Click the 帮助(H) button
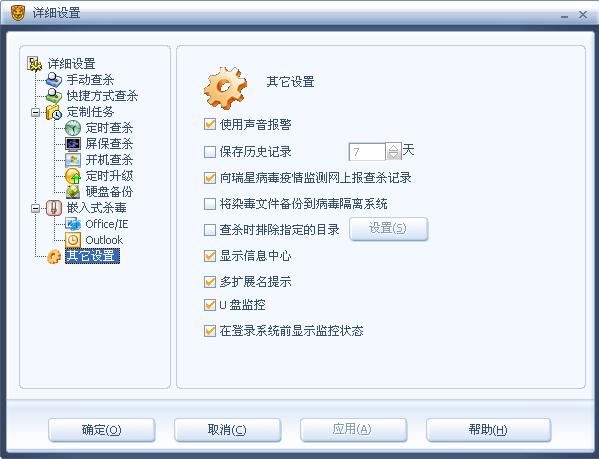599x459 pixels. click(488, 430)
